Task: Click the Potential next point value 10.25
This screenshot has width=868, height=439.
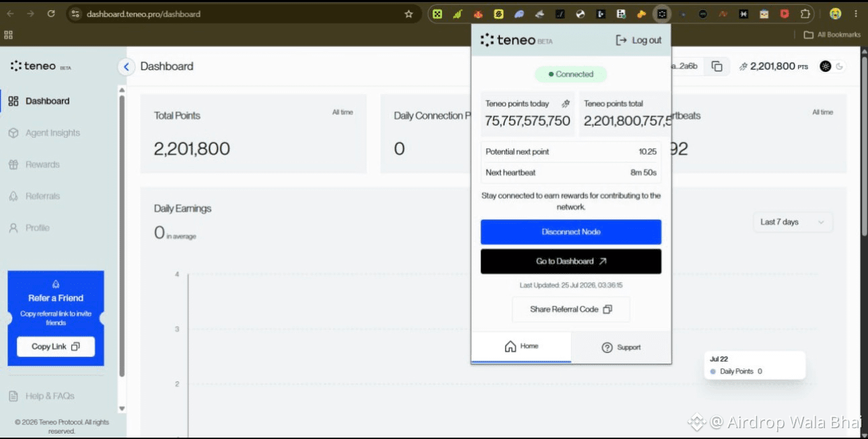Action: 647,152
